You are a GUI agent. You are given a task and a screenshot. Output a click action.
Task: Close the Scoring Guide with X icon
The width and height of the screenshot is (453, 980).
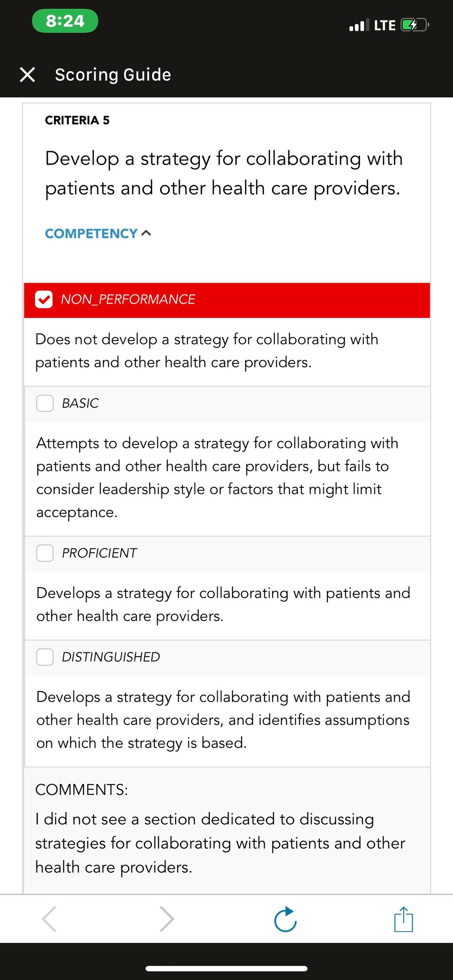point(27,75)
